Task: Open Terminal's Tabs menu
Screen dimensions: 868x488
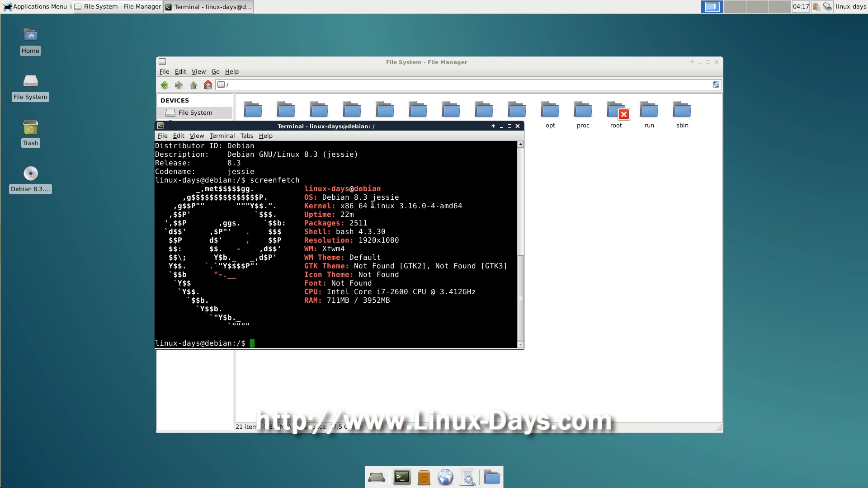Action: pyautogui.click(x=247, y=136)
